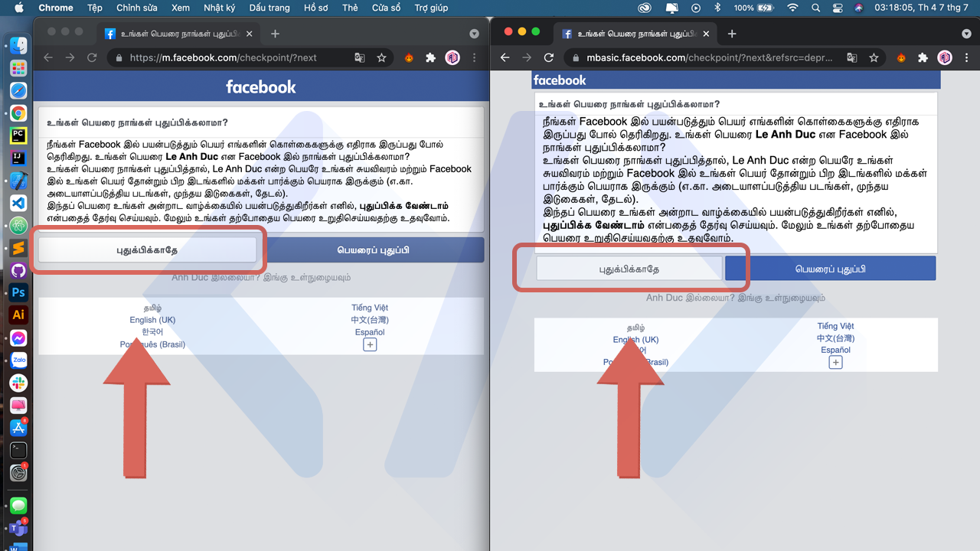Screen dimensions: 980x551
Task: Open the Wi-Fi menu in menu bar
Action: 792,8
